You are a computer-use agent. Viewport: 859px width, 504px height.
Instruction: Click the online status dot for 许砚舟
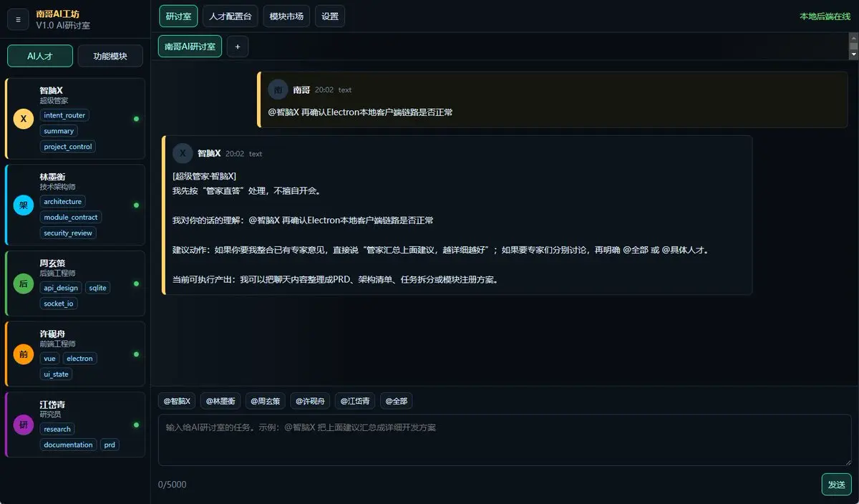136,354
